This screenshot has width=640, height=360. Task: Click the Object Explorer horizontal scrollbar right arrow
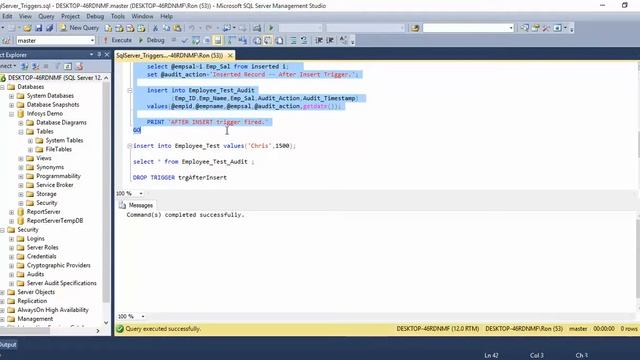click(98, 331)
